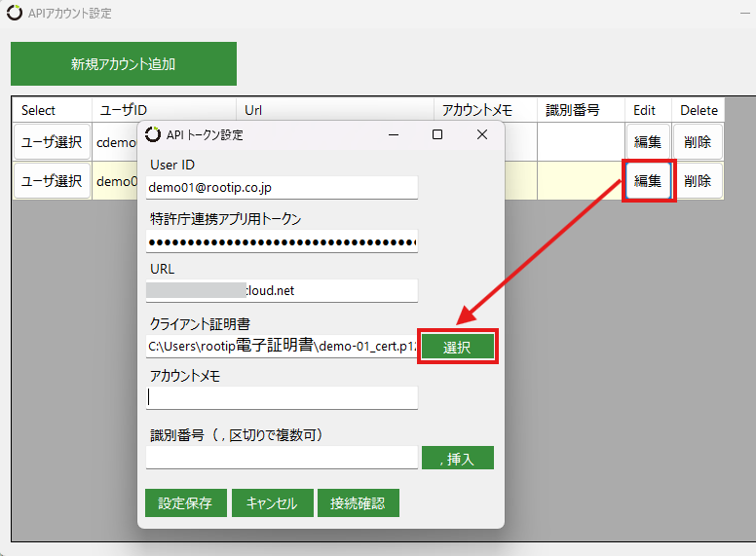Click the クライアント証明書 path field
756x556 pixels.
[282, 346]
